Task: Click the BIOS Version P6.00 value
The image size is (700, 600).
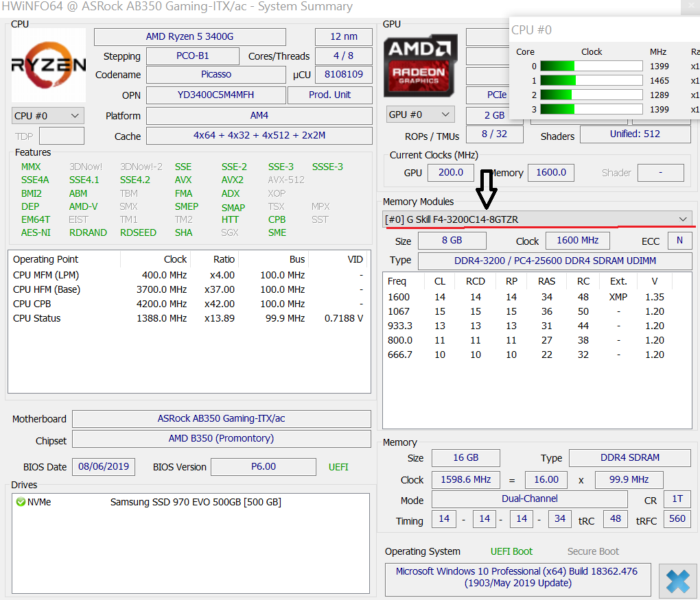Action: (x=264, y=466)
